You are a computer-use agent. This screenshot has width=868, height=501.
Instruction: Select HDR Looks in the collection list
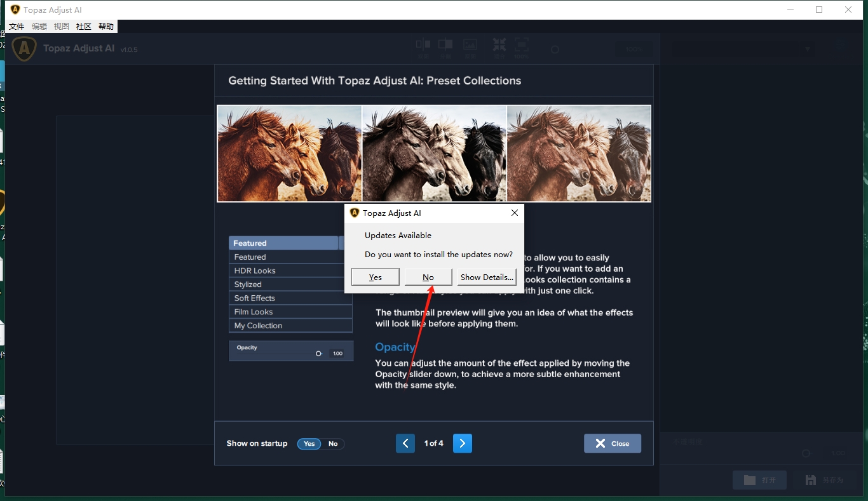pyautogui.click(x=290, y=271)
